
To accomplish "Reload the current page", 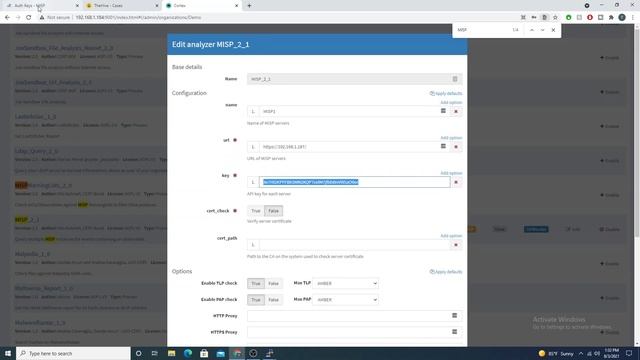I will click(x=29, y=18).
